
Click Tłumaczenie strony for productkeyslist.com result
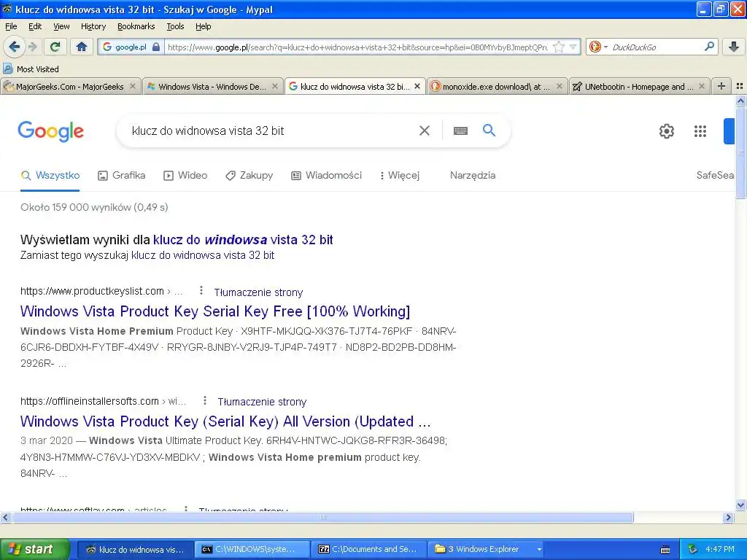coord(258,292)
